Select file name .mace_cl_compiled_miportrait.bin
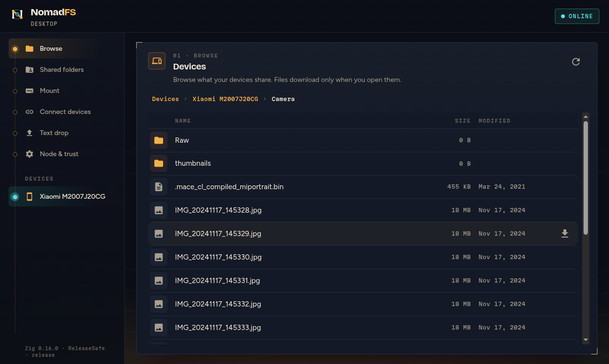 (229, 186)
